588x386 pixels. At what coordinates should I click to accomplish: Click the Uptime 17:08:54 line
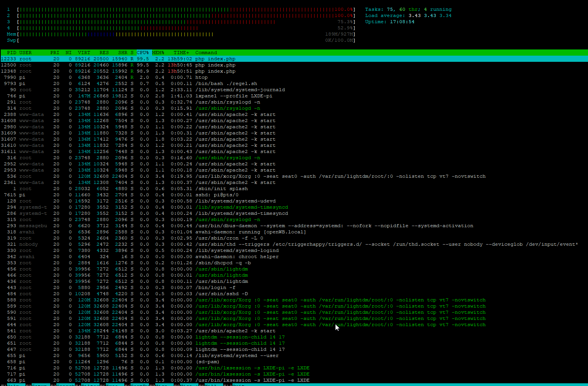[x=390, y=22]
